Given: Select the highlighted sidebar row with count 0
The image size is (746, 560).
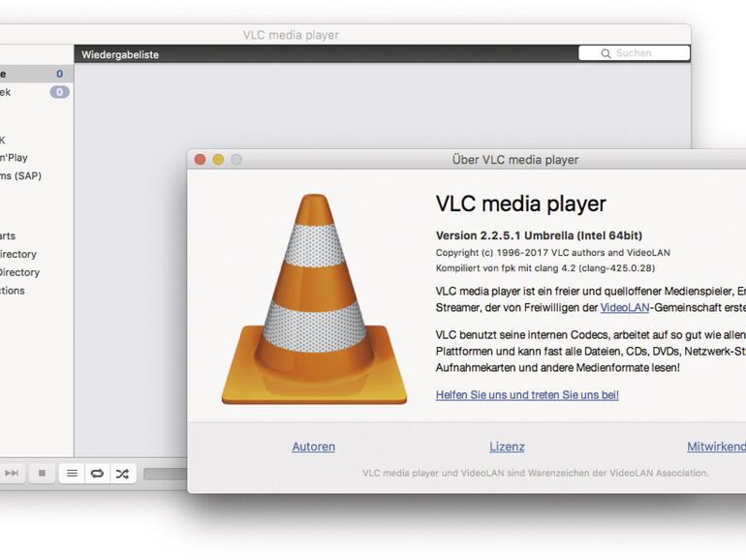Looking at the screenshot, I should point(37,74).
